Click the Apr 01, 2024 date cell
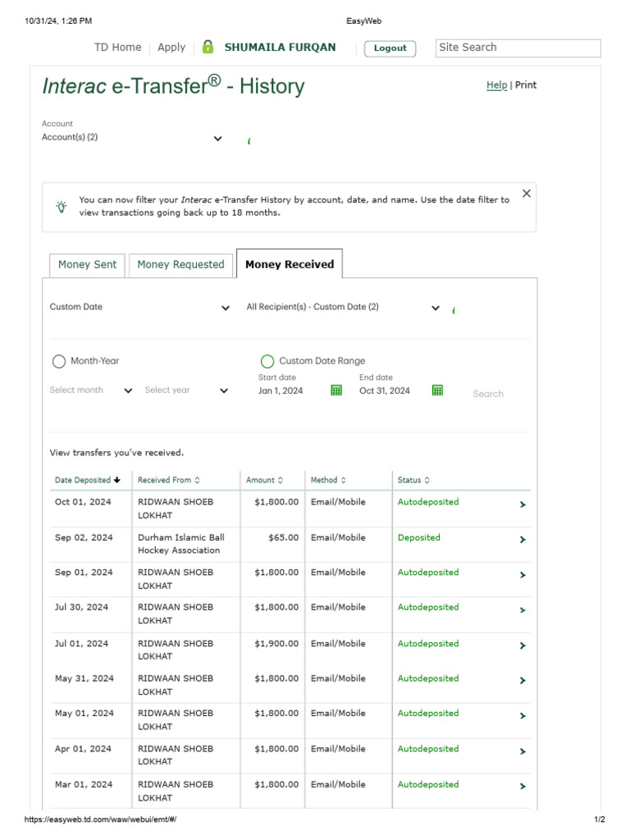The image size is (630, 840). tap(83, 749)
